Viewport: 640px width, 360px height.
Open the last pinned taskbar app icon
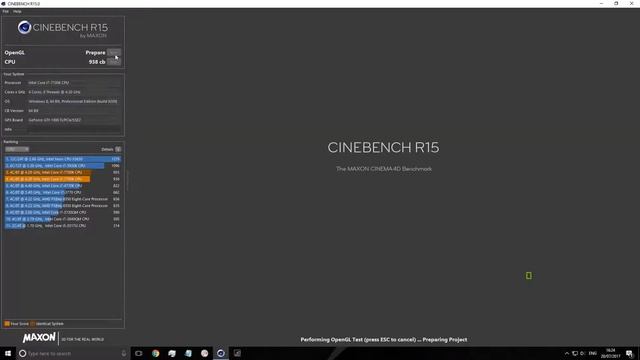[x=237, y=353]
